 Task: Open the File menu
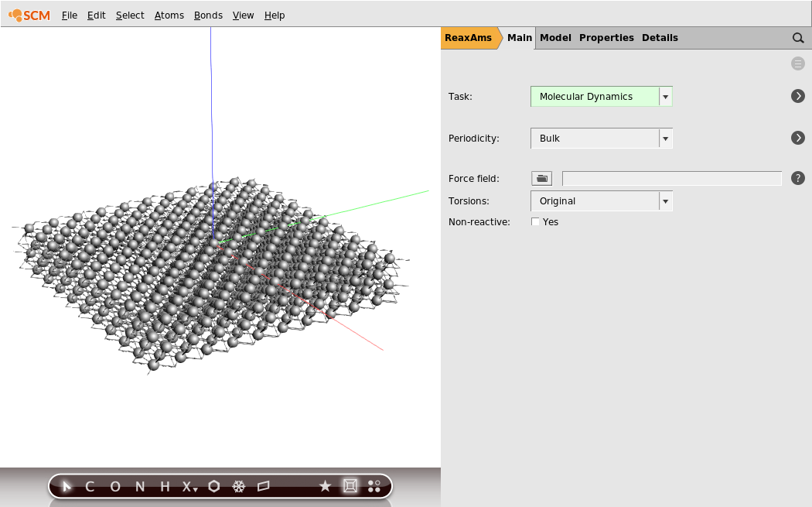pyautogui.click(x=70, y=15)
